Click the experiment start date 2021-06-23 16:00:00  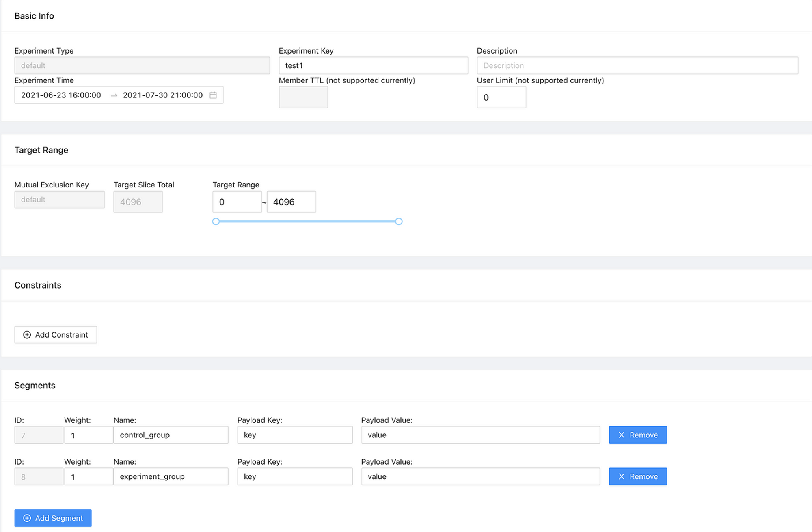tap(61, 95)
